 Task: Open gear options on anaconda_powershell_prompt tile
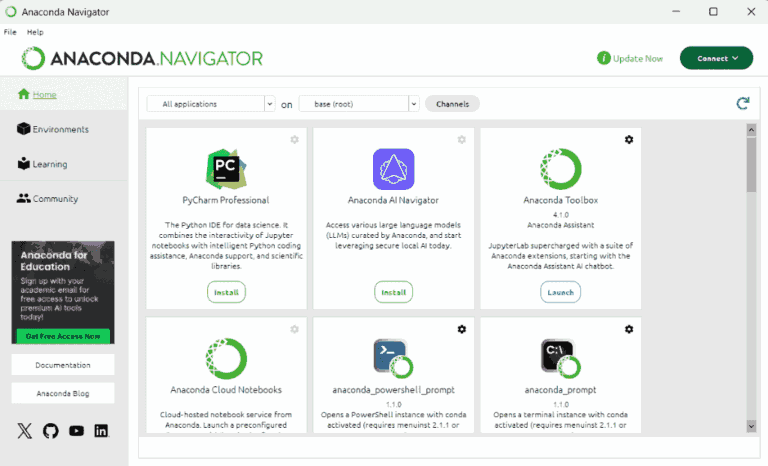[461, 329]
